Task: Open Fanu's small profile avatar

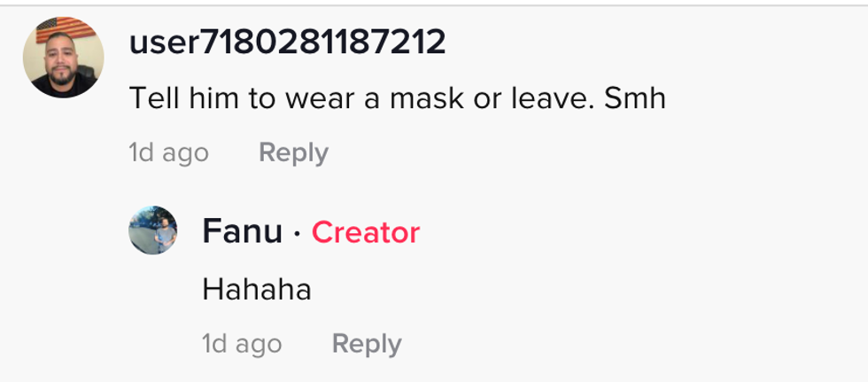Action: pos(152,230)
